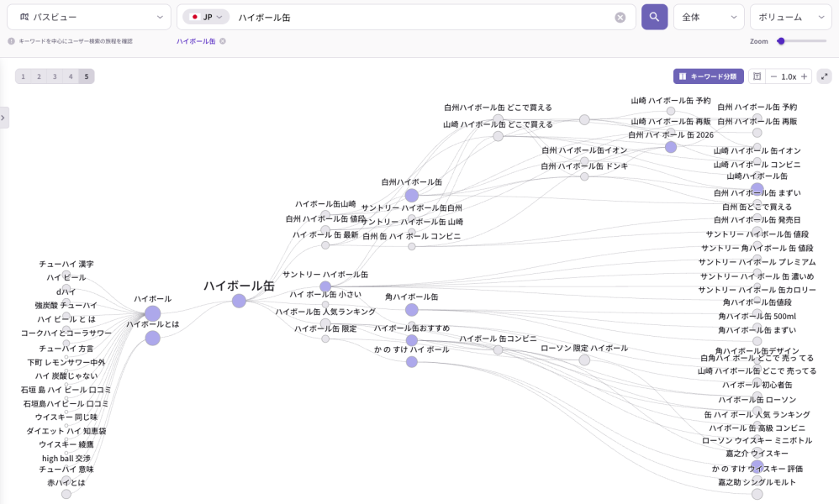This screenshot has height=504, width=839.
Task: Select depth level 2 tab
Action: pyautogui.click(x=39, y=76)
